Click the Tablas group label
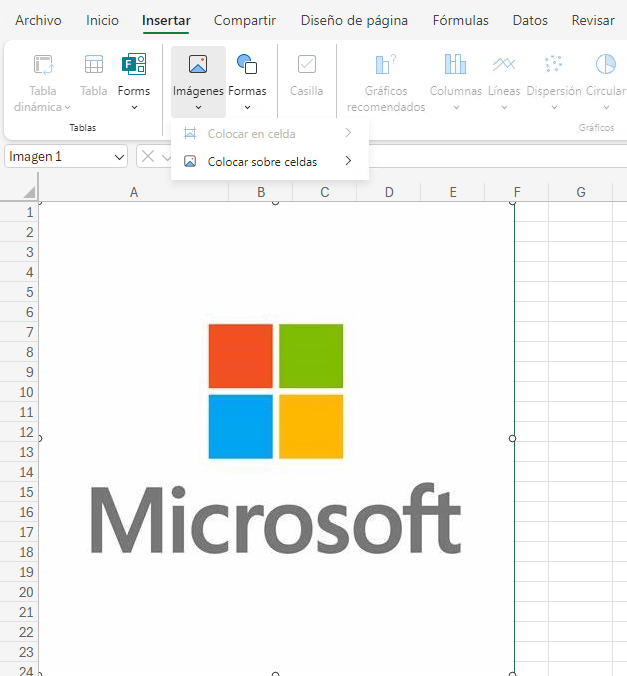 [83, 128]
